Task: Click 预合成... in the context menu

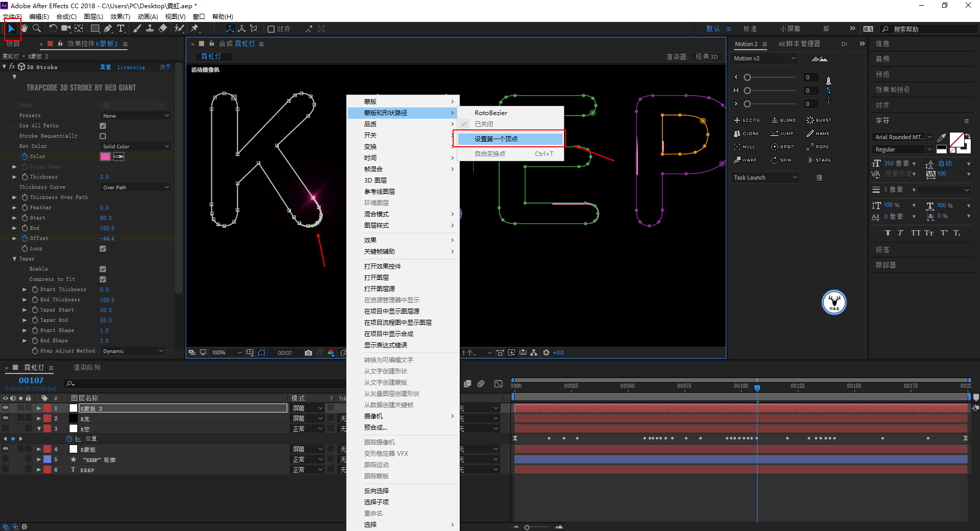Action: [x=403, y=427]
